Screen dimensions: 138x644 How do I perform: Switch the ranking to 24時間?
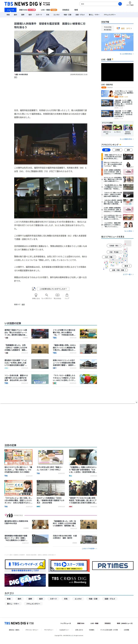pos(117,150)
